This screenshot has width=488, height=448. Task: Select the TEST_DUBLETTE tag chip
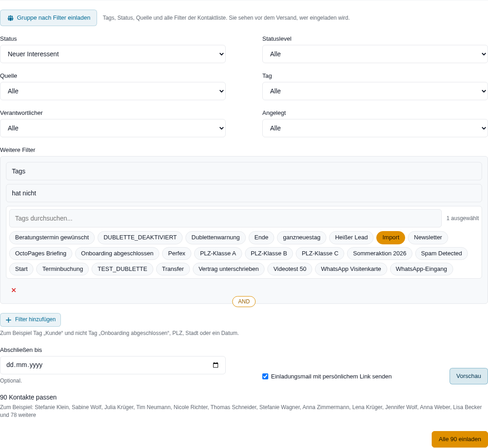pyautogui.click(x=122, y=269)
